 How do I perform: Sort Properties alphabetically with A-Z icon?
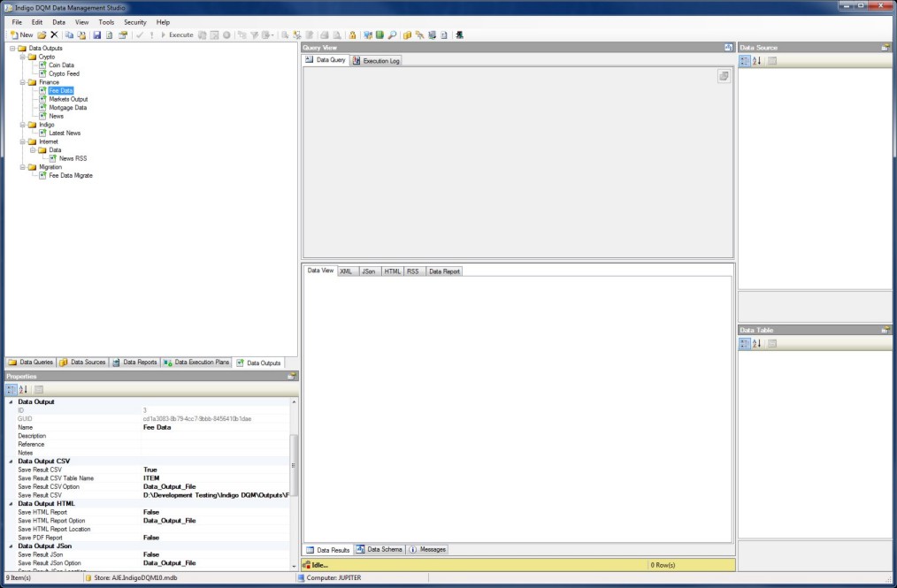[x=24, y=389]
